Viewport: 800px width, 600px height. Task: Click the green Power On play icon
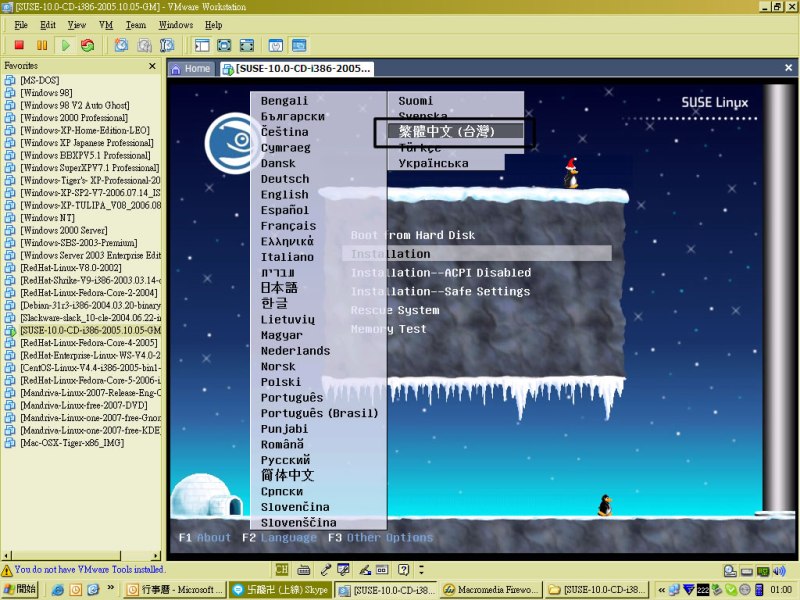[65, 45]
